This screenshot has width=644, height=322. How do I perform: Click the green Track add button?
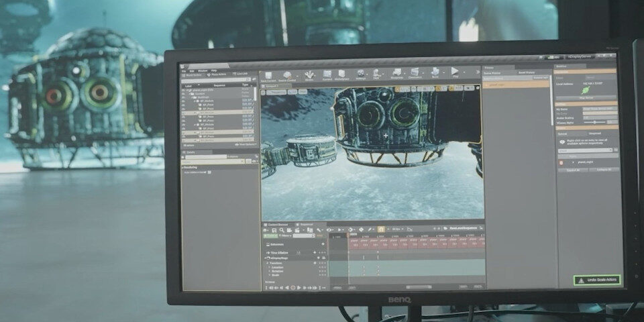(270, 235)
